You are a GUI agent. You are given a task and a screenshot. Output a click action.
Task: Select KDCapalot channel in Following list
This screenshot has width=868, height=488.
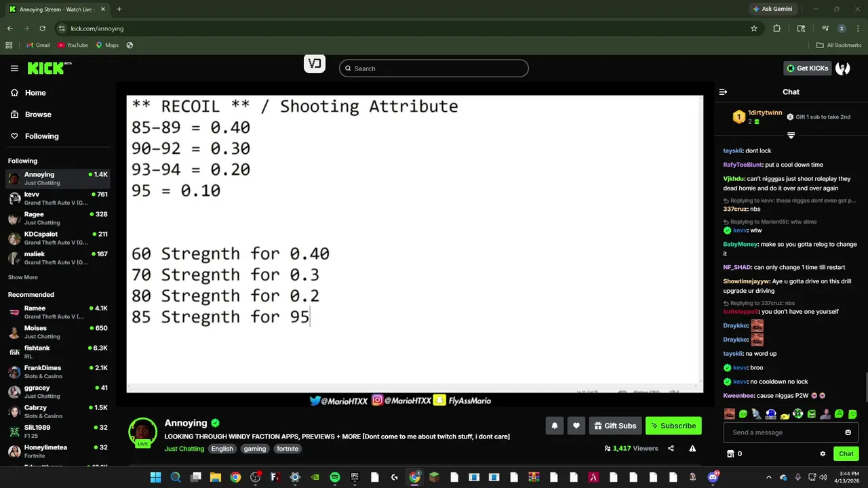click(58, 238)
